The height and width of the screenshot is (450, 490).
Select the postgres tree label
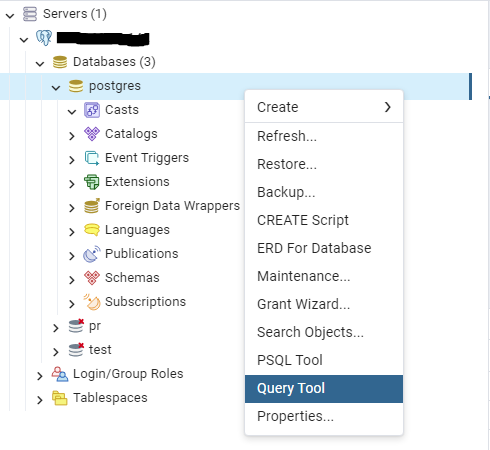pos(115,86)
